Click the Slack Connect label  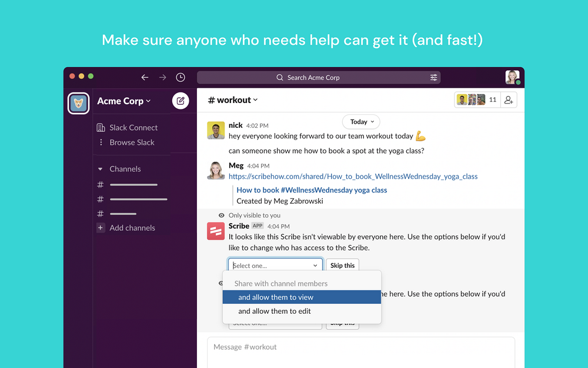click(133, 128)
